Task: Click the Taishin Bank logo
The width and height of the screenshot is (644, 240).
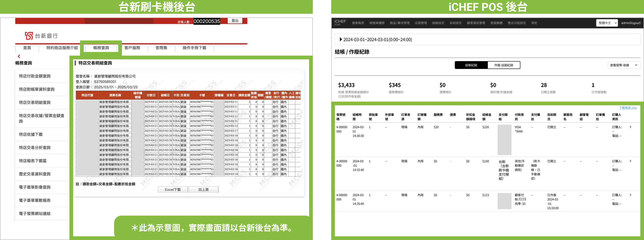Action: click(41, 36)
